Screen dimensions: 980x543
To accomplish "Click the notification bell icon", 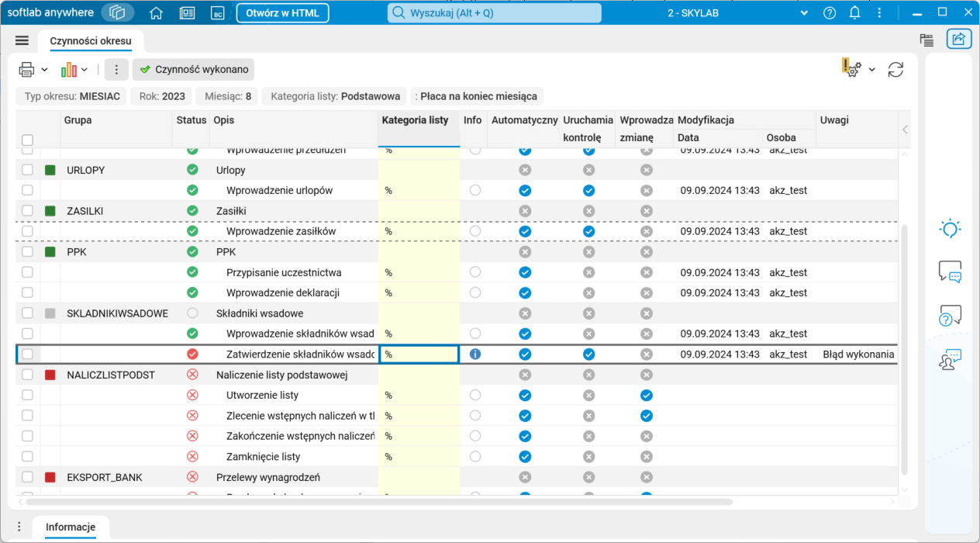I will (855, 12).
